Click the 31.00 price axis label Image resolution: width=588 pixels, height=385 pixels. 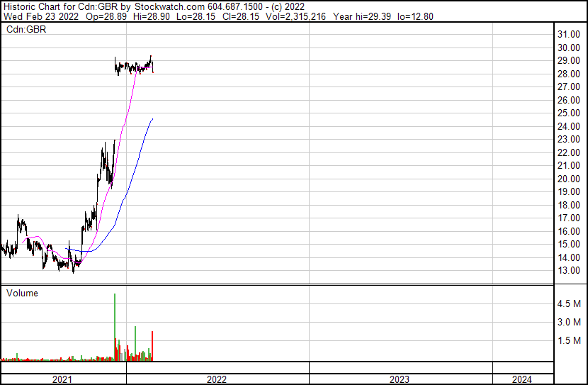click(x=568, y=35)
